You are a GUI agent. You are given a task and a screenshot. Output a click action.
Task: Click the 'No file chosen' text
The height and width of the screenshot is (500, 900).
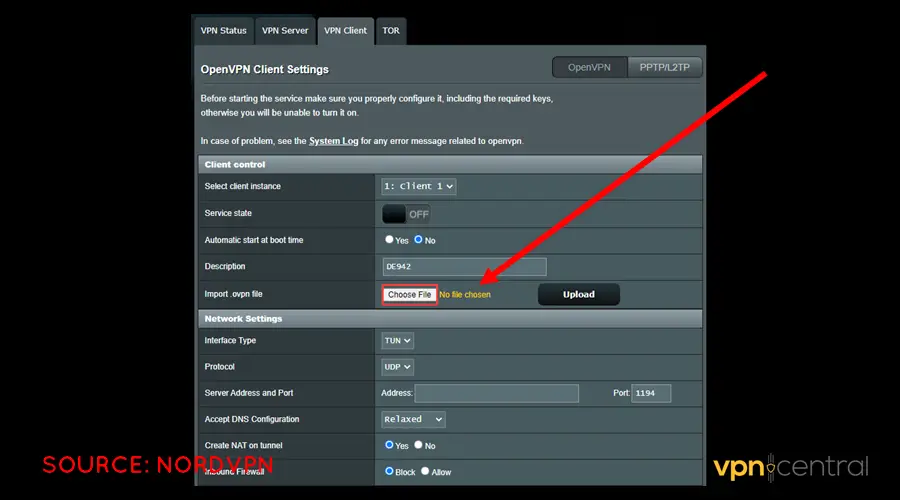pos(465,294)
